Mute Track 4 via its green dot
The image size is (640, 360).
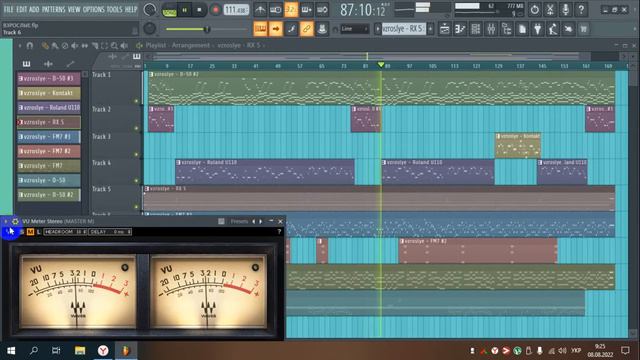point(136,180)
